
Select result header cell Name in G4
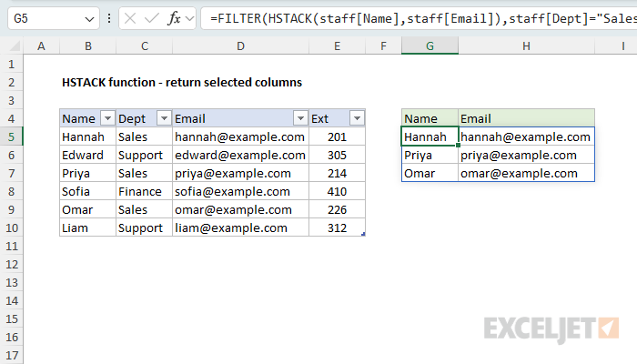tap(430, 118)
